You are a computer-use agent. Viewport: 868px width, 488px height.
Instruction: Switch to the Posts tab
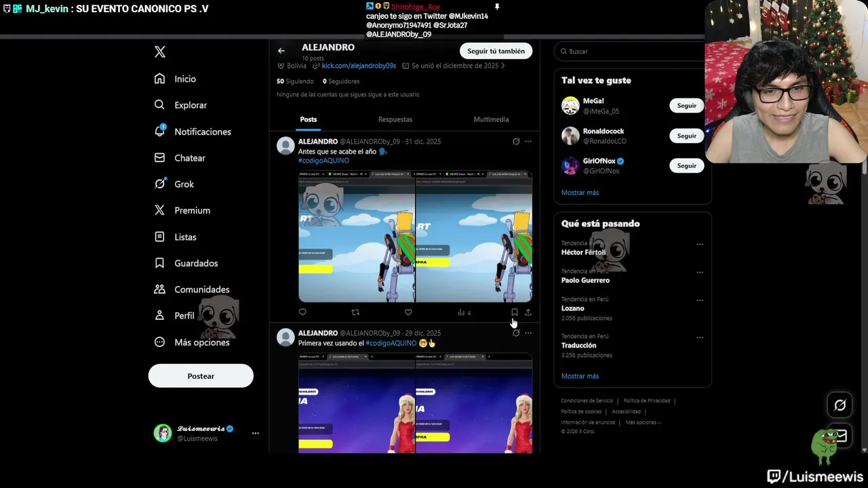tap(309, 119)
